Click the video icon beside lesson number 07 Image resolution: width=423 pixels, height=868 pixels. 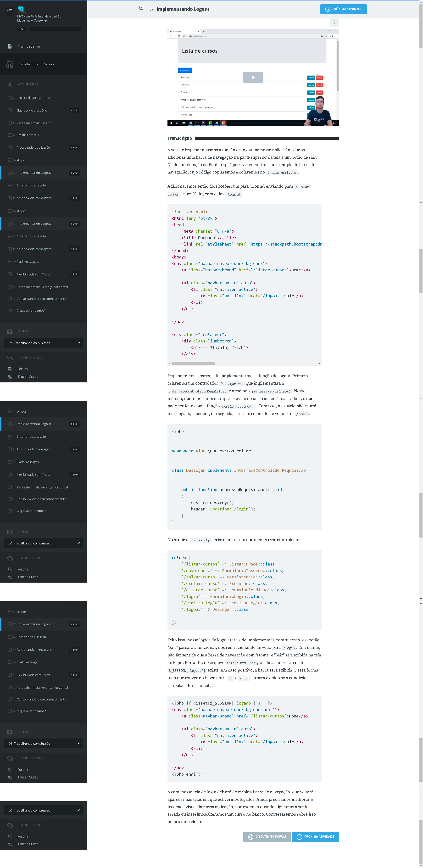pyautogui.click(x=141, y=8)
